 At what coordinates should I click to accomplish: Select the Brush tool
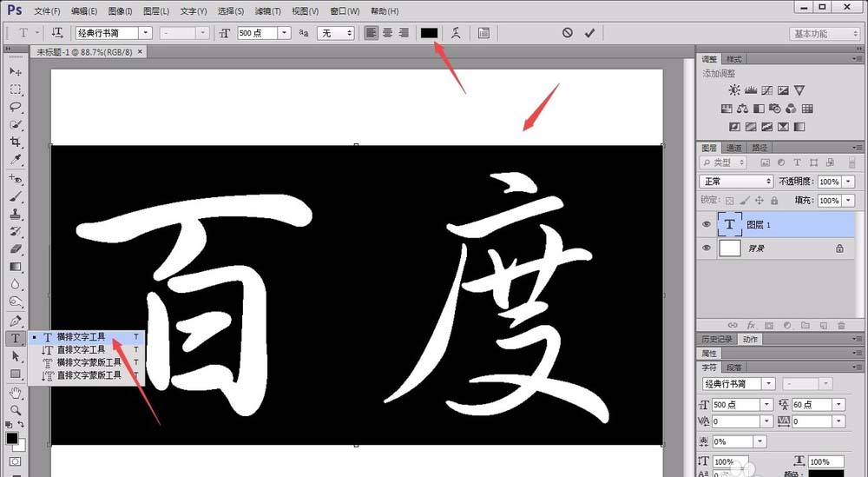15,196
